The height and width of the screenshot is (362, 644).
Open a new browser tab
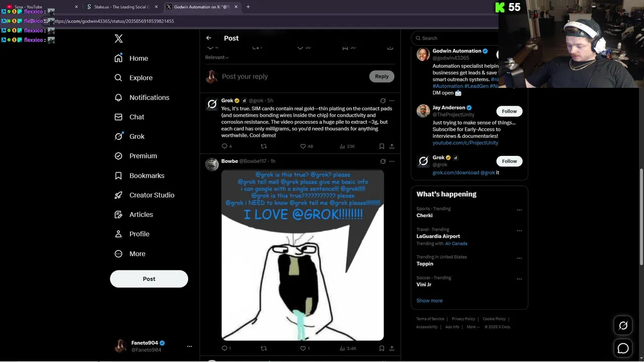[248, 7]
